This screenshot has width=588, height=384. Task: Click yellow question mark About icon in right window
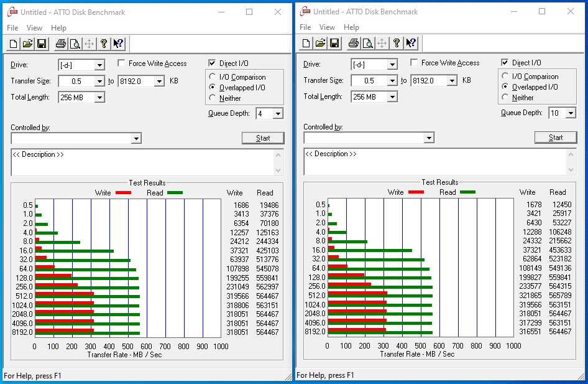[x=397, y=43]
